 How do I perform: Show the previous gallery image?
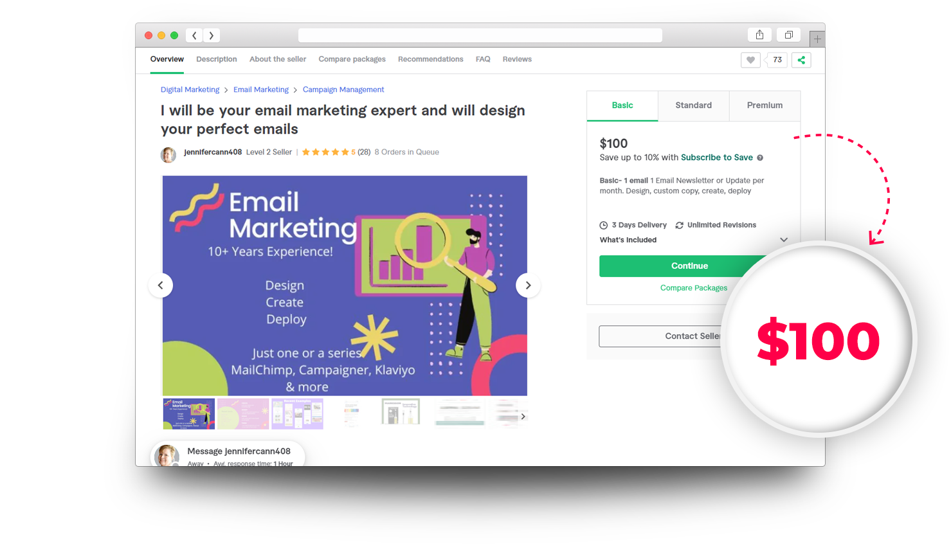[x=161, y=285]
